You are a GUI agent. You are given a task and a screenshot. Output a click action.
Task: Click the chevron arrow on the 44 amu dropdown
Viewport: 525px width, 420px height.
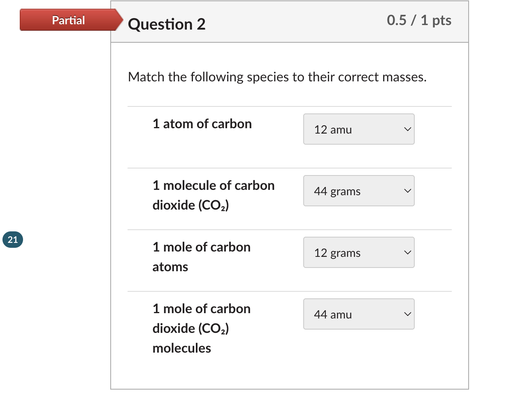(x=407, y=314)
